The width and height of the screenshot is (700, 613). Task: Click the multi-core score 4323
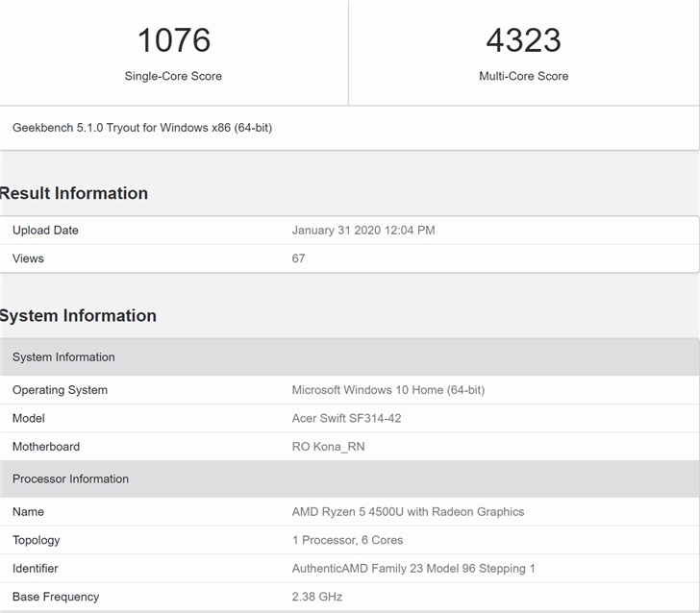(x=523, y=40)
